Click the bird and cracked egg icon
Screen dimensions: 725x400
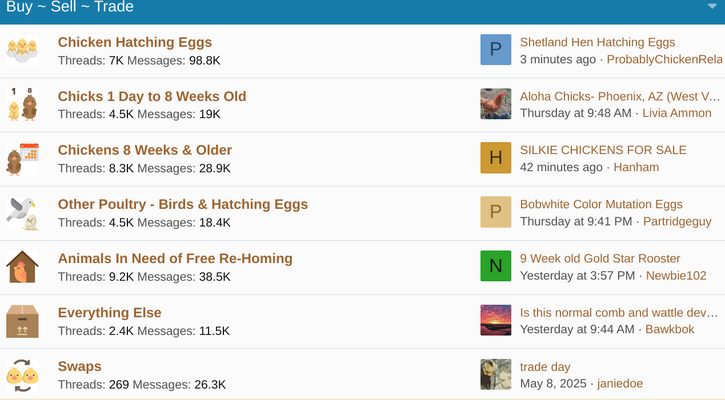22,213
